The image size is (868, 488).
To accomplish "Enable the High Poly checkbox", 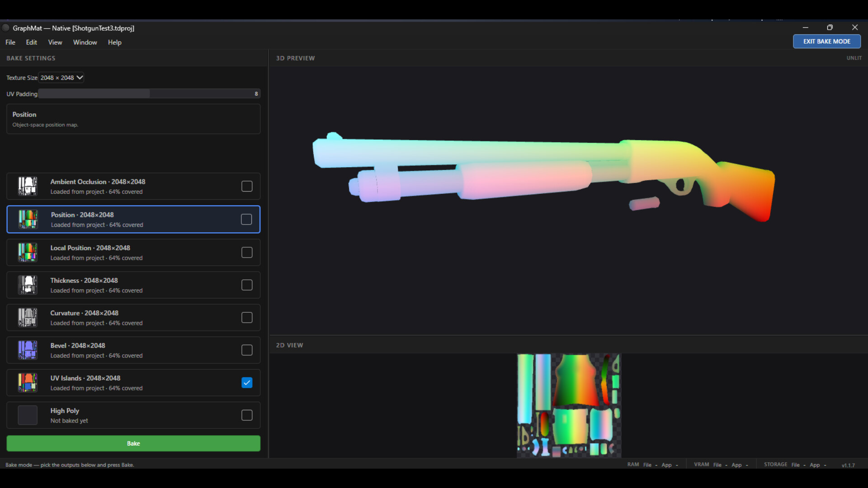I will [247, 415].
